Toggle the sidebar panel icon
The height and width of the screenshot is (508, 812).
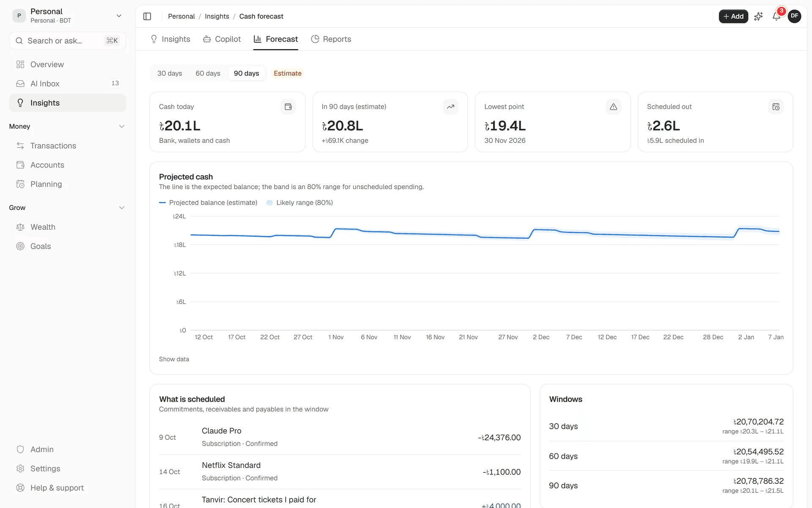[147, 16]
